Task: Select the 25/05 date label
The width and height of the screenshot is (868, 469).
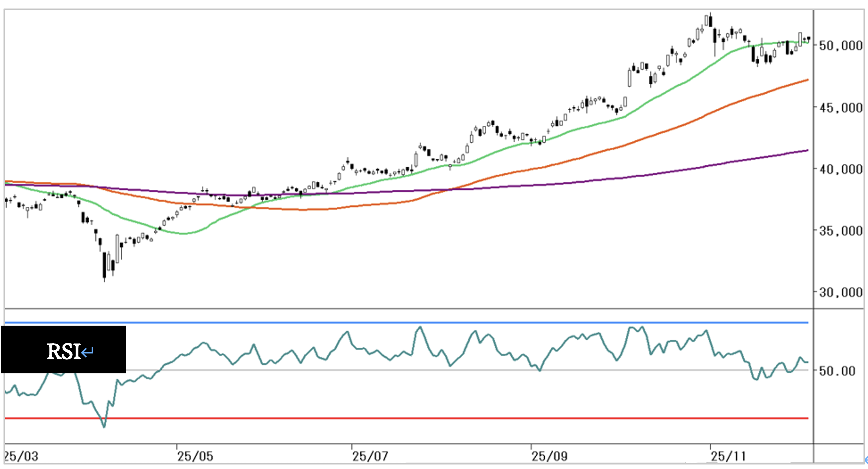Action: 195,456
